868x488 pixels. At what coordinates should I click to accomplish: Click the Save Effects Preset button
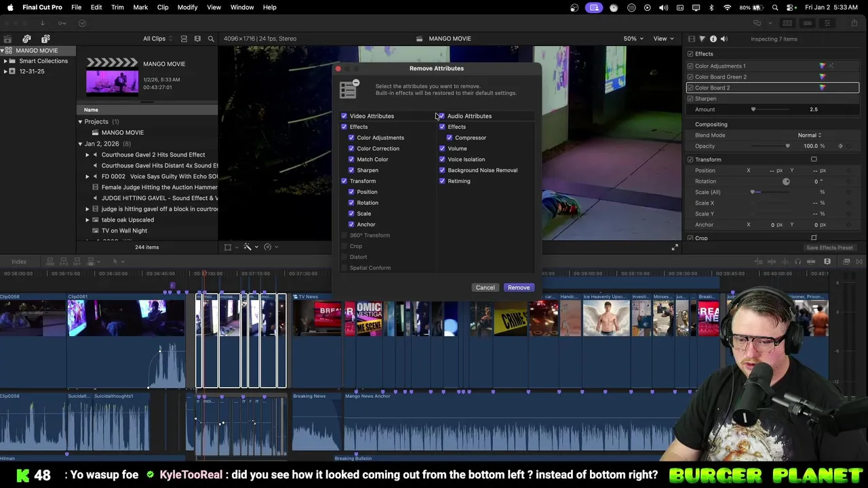click(829, 247)
